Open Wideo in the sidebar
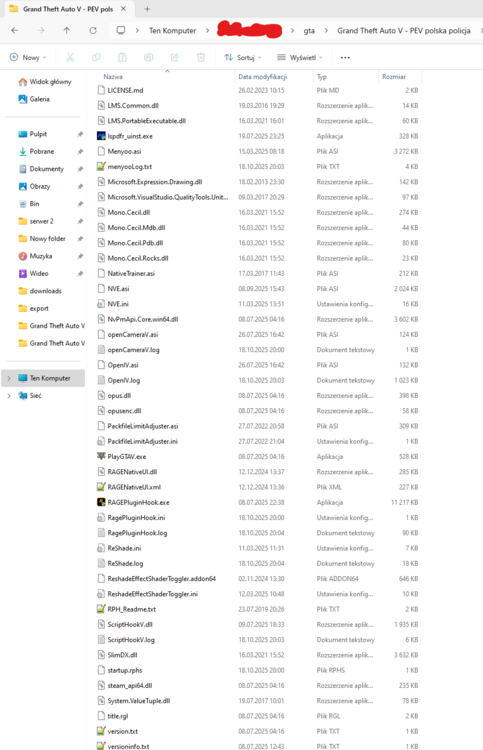Viewport: 483px width, 750px height. click(33, 274)
